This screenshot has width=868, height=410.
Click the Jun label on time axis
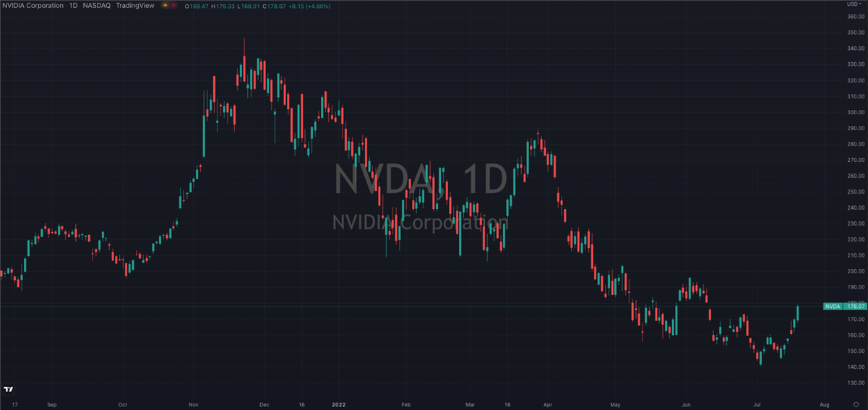point(686,404)
